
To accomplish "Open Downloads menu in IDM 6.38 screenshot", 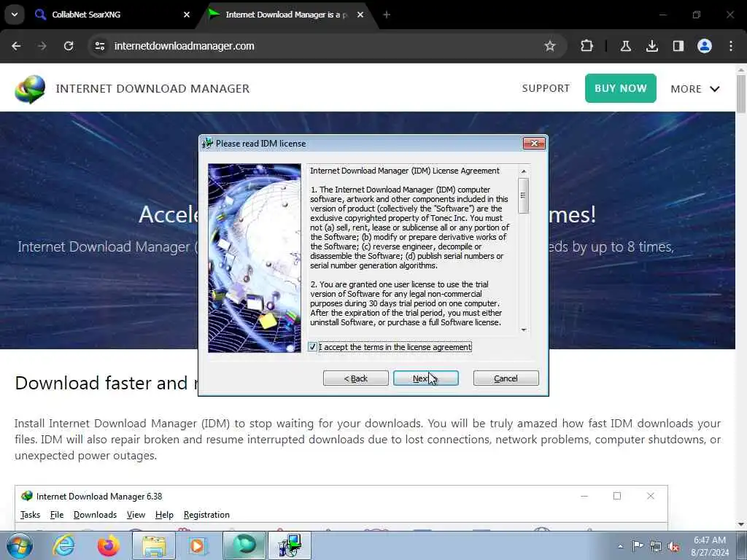I will tap(95, 515).
